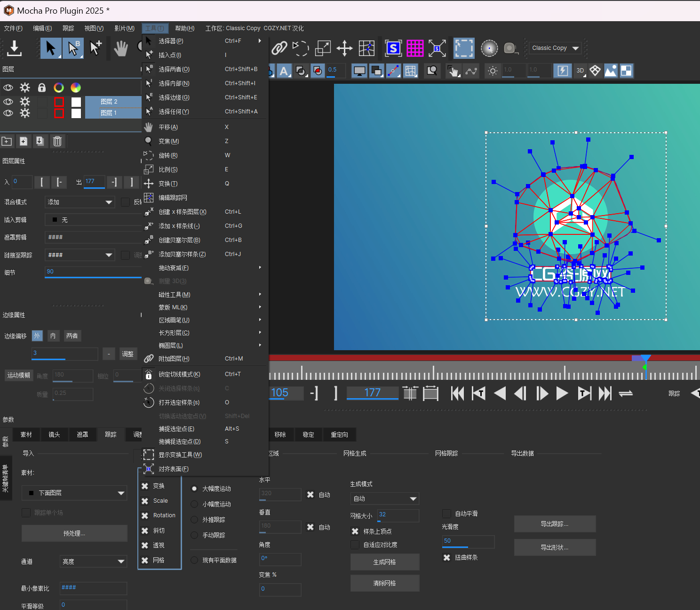
Task: Click the surface S icon in toolbar
Action: [x=393, y=48]
